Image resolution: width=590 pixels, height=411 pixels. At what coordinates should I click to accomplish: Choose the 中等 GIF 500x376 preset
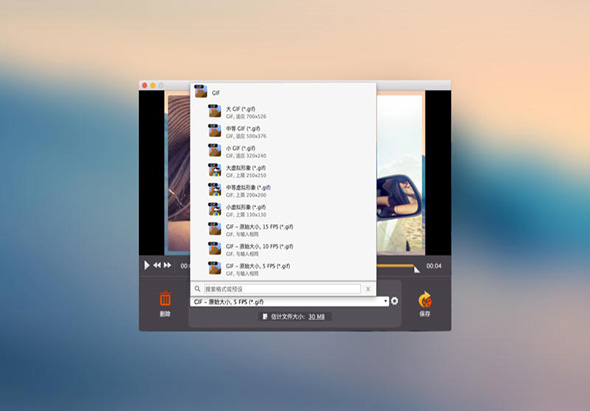pyautogui.click(x=283, y=131)
